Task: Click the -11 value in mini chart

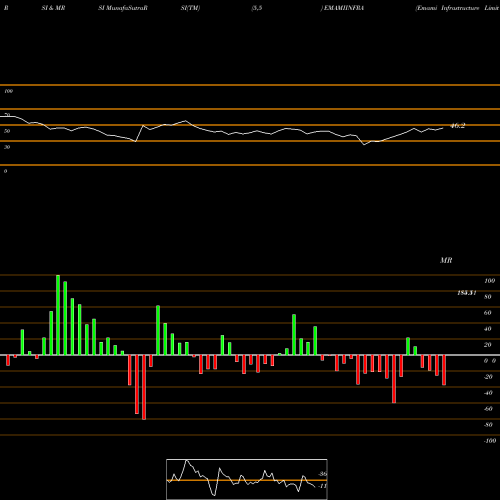Action: point(322,486)
